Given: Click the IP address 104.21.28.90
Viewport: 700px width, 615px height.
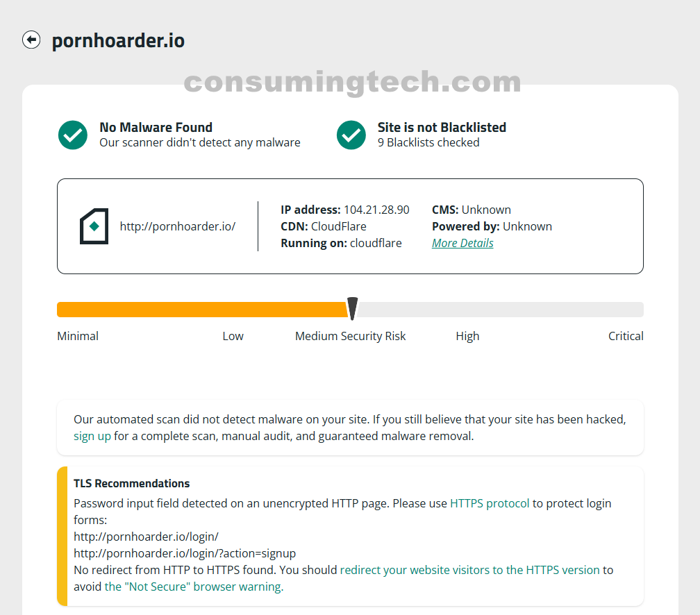Looking at the screenshot, I should point(376,210).
